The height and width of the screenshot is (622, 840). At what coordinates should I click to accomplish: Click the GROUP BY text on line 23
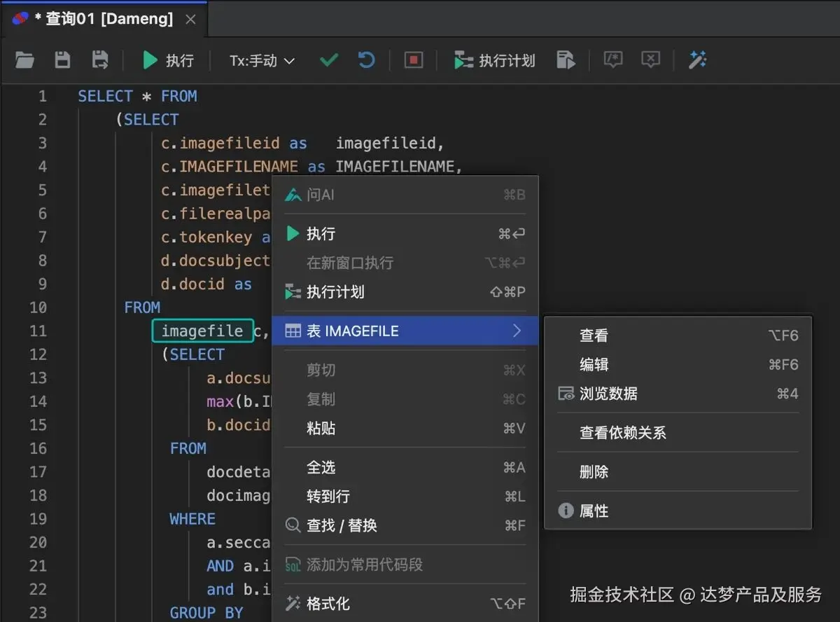click(x=206, y=613)
